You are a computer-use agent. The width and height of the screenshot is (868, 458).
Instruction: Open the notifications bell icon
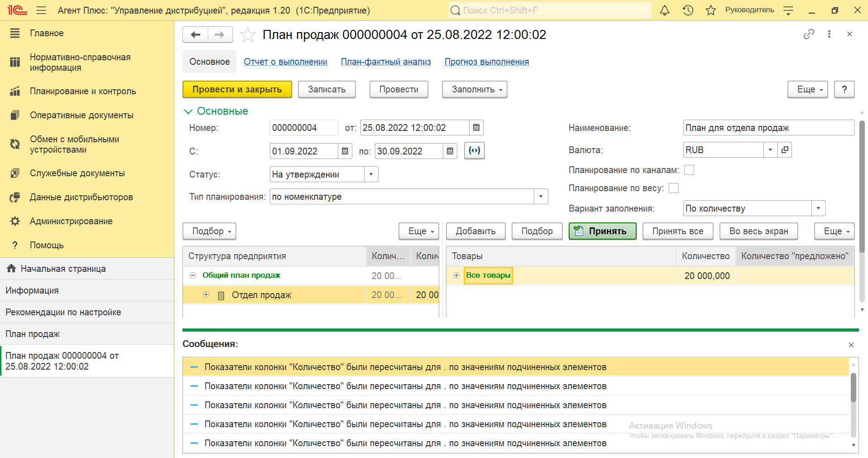pyautogui.click(x=664, y=10)
